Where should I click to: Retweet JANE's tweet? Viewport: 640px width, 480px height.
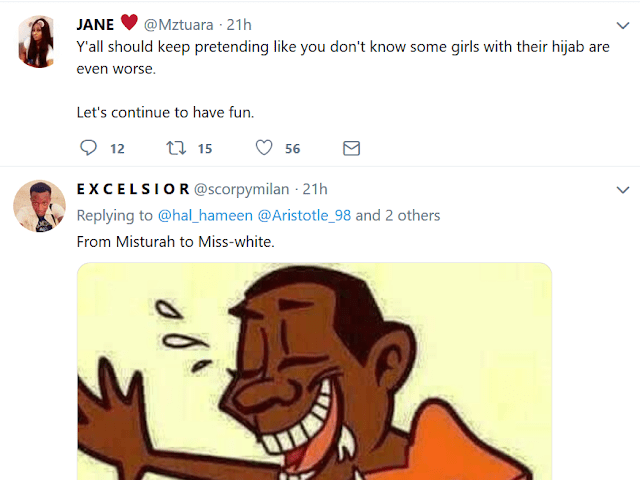177,148
